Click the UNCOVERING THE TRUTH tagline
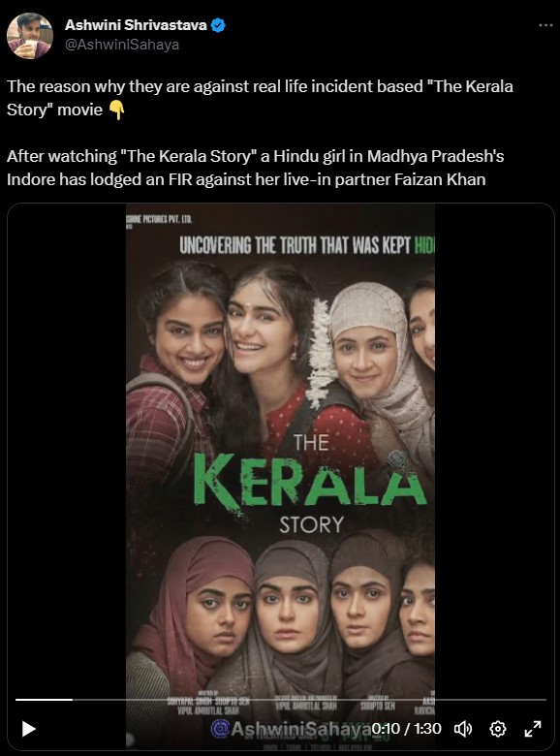This screenshot has height=756, width=560. click(x=307, y=245)
